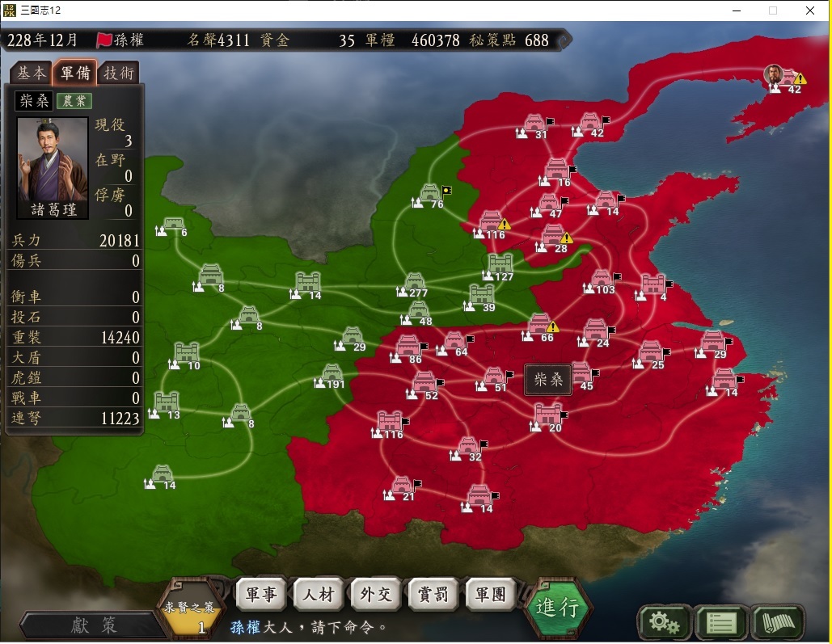Click the warning sign on city 116
The image size is (832, 644).
pos(504,225)
